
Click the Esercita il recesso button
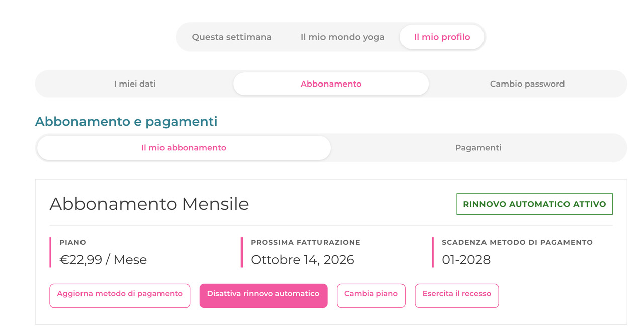point(457,296)
